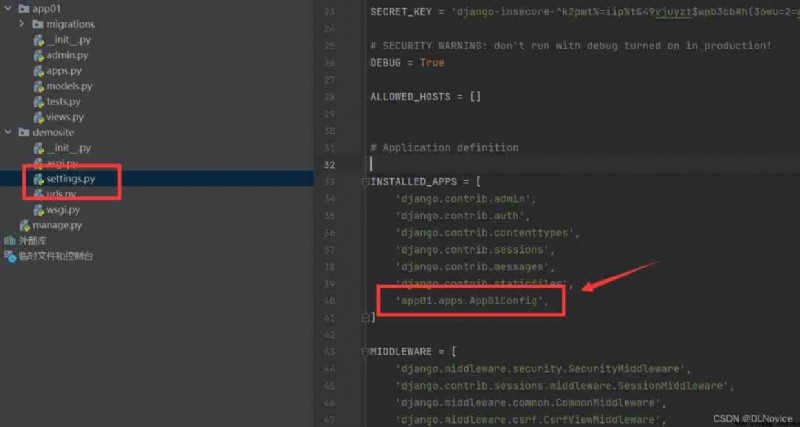
Task: Click 'django.contrib.admin' entry
Action: point(466,199)
